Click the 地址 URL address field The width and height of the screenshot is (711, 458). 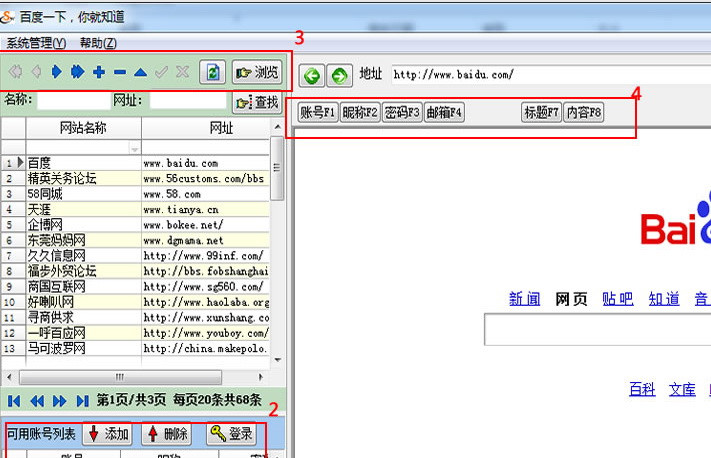coord(551,74)
